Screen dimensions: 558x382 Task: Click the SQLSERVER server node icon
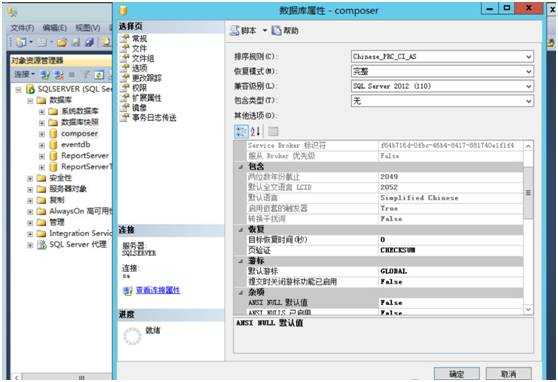pyautogui.click(x=30, y=89)
